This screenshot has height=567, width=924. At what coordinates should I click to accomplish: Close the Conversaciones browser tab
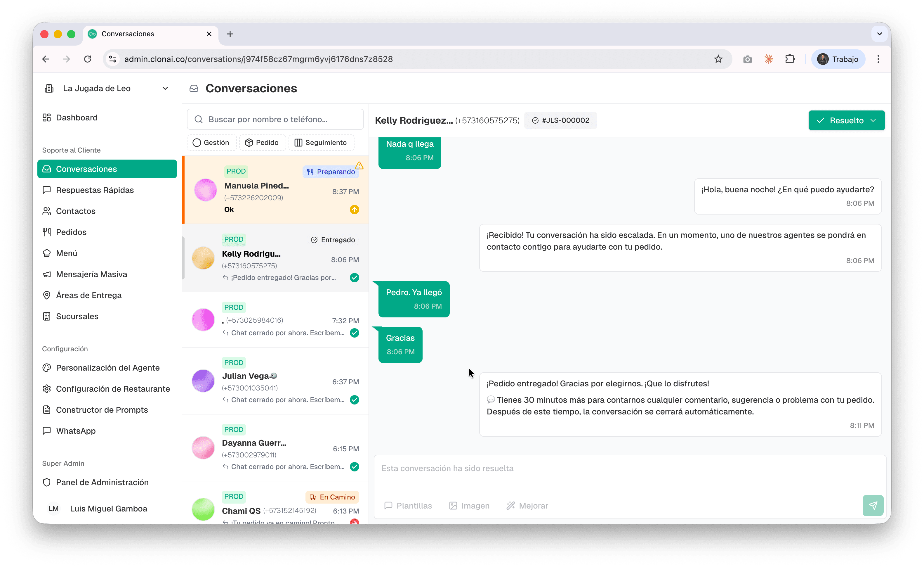[x=209, y=34]
